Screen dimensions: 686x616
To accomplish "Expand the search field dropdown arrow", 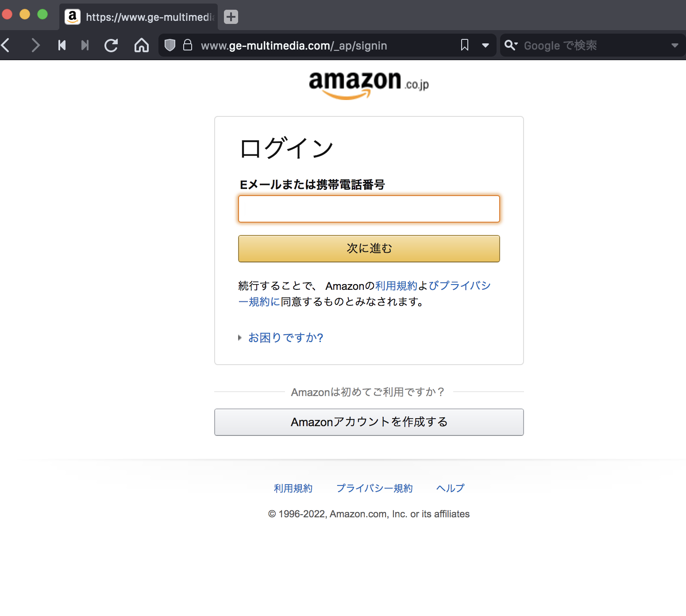I will tap(674, 45).
